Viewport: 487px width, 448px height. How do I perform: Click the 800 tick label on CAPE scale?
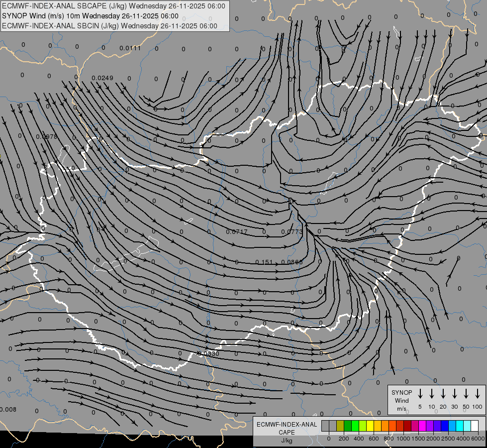pos(389,439)
